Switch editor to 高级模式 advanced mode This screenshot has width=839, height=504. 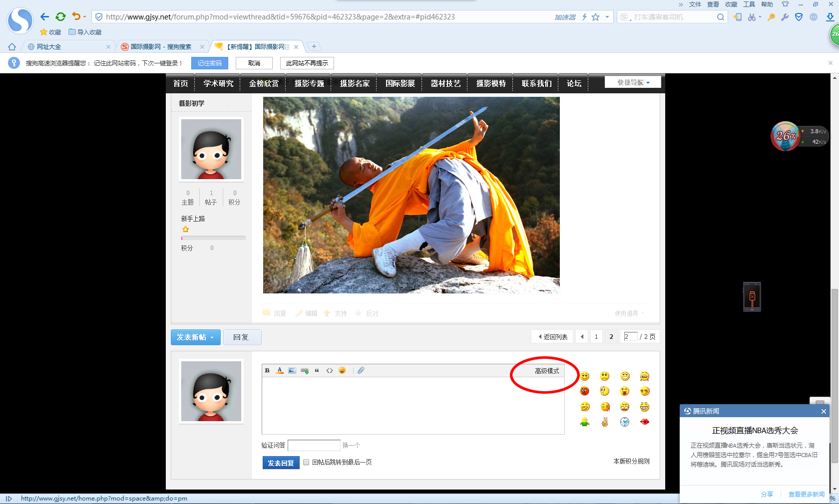click(x=547, y=371)
